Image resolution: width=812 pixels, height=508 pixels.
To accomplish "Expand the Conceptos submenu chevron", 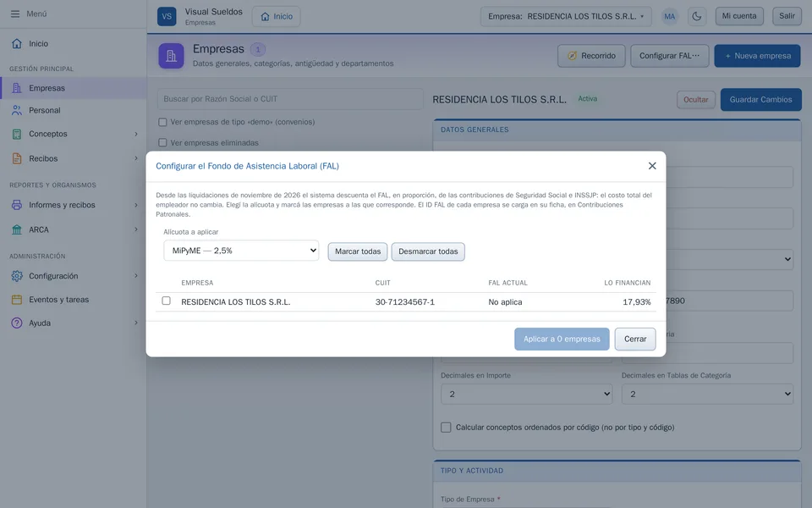I will (136, 134).
